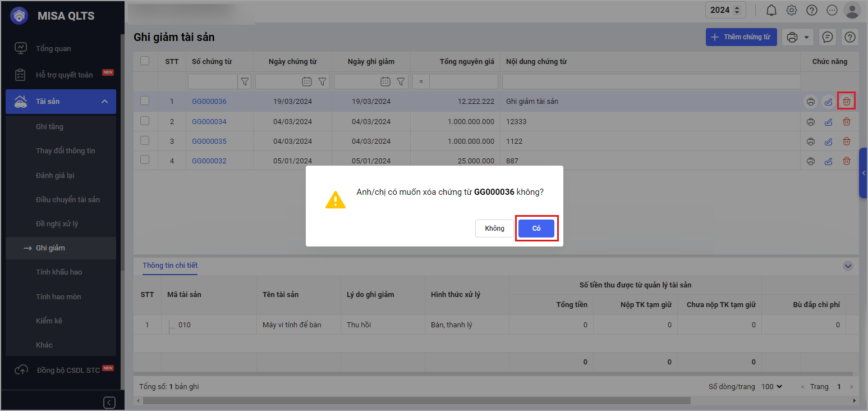This screenshot has width=868, height=411.
Task: Expand the print options dropdown arrow
Action: pos(807,37)
